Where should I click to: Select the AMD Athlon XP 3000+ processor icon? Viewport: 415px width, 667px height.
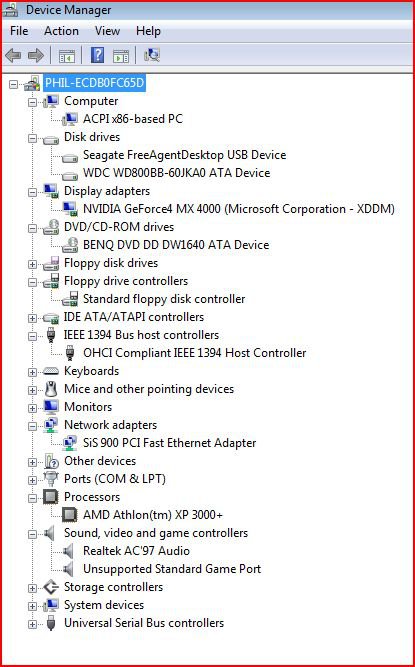point(70,515)
